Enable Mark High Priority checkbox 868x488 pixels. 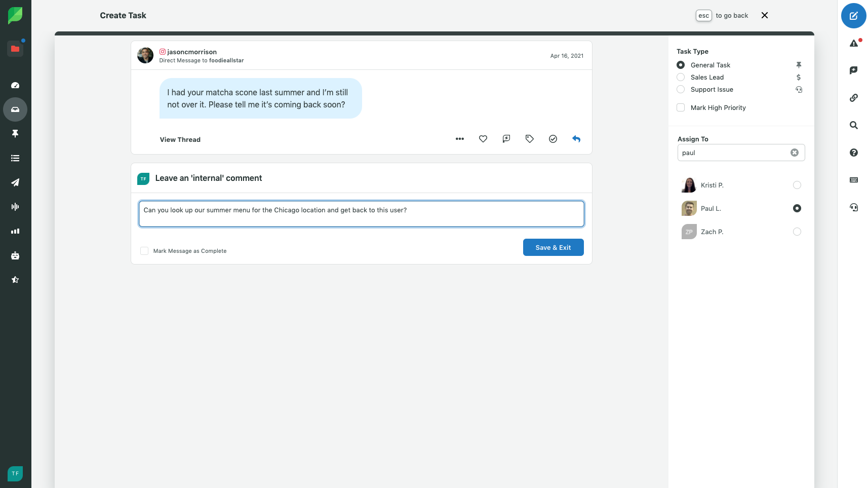click(x=681, y=107)
